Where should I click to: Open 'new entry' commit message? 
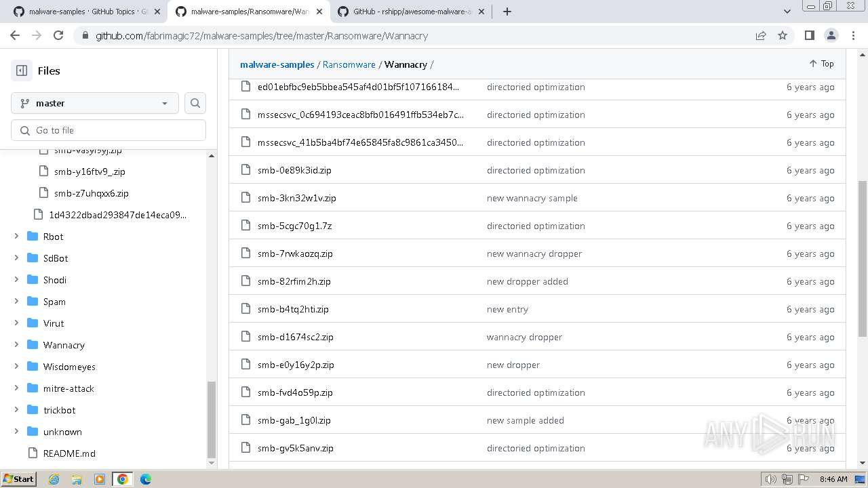(507, 309)
